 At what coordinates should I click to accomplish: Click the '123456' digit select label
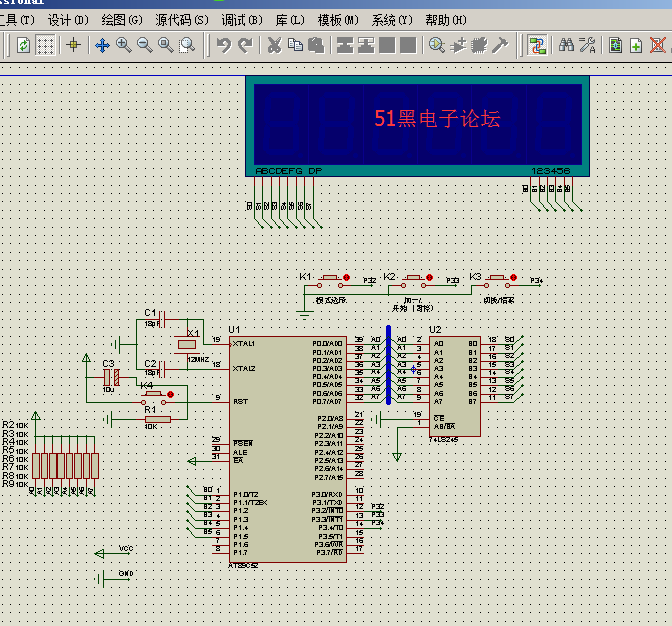(551, 171)
